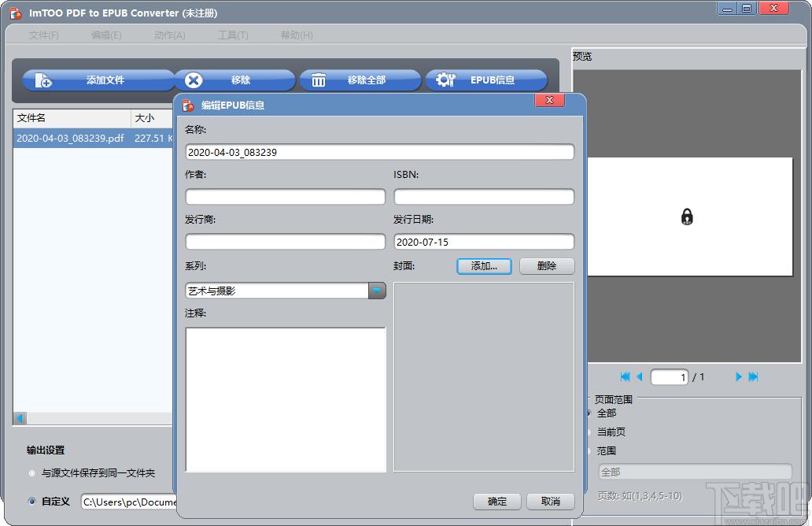Open the 工具(T) menu
This screenshot has width=812, height=526.
(x=233, y=35)
